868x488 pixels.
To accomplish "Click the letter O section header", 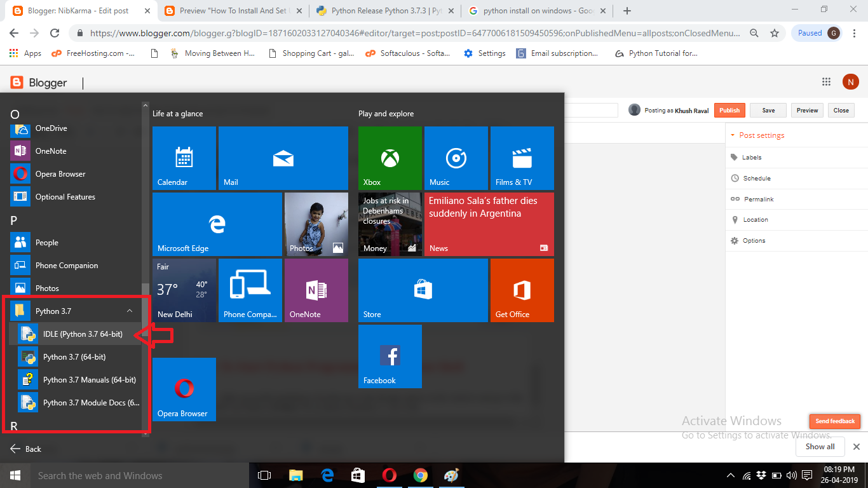I will point(15,114).
